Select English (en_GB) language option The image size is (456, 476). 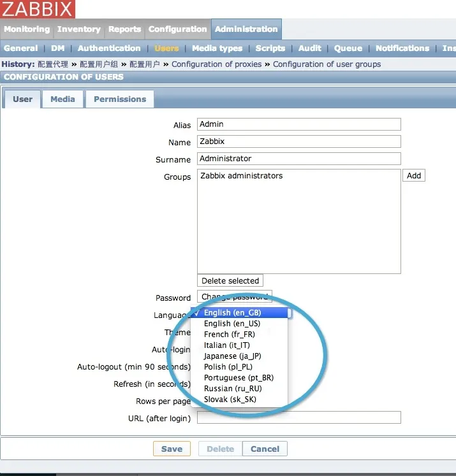[239, 313]
